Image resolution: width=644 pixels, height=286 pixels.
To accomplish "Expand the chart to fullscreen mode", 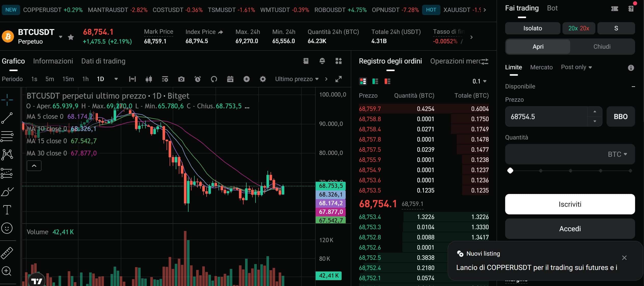I will (x=339, y=79).
